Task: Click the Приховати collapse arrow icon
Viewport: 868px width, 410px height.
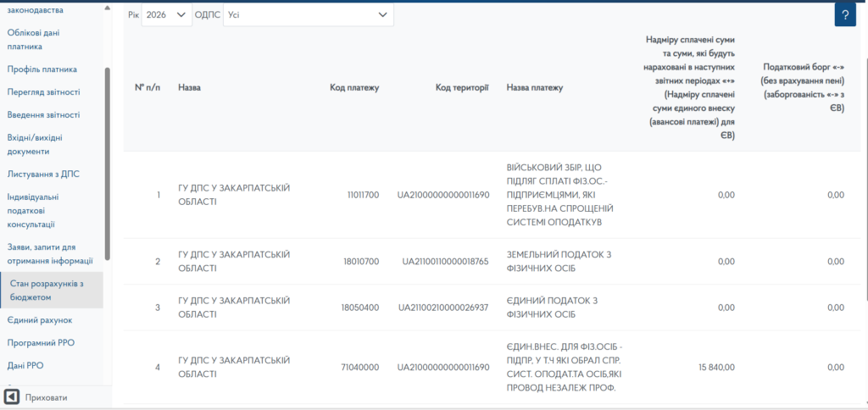Action: (x=12, y=397)
